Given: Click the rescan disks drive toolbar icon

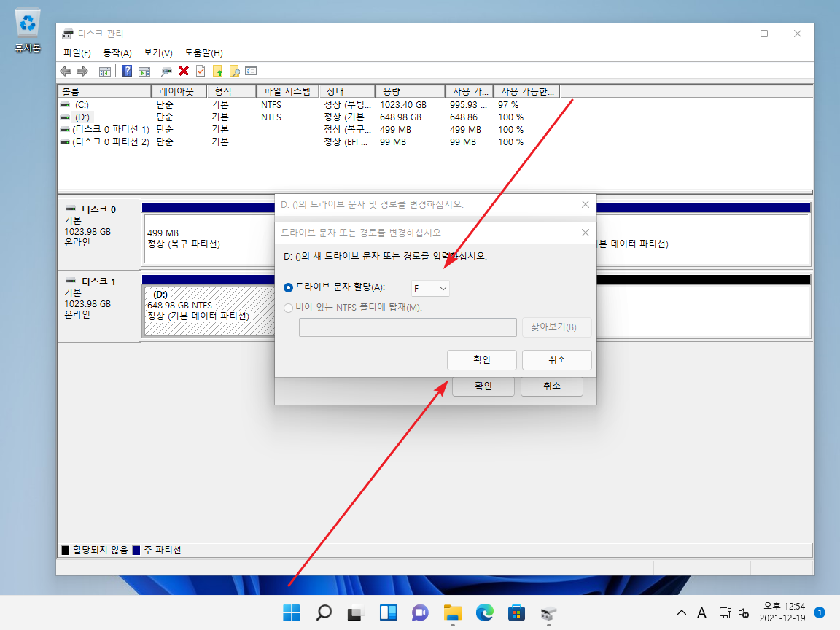Looking at the screenshot, I should click(x=166, y=71).
